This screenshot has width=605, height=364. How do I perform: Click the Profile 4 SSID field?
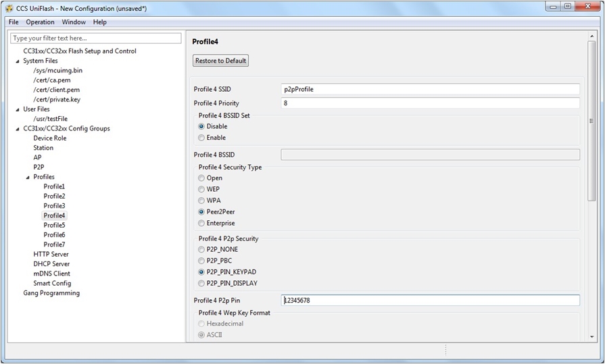(430, 89)
